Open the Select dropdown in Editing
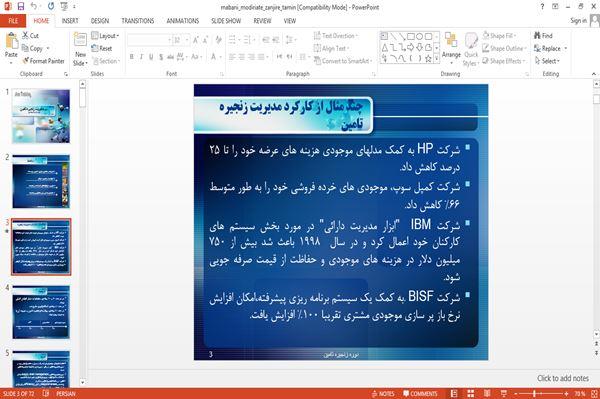600x399 pixels. [547, 61]
